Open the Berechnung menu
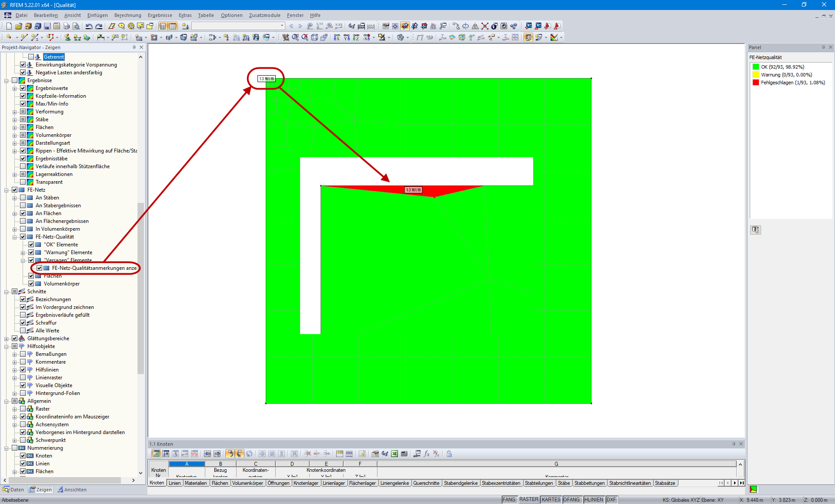This screenshot has height=504, width=835. point(127,15)
